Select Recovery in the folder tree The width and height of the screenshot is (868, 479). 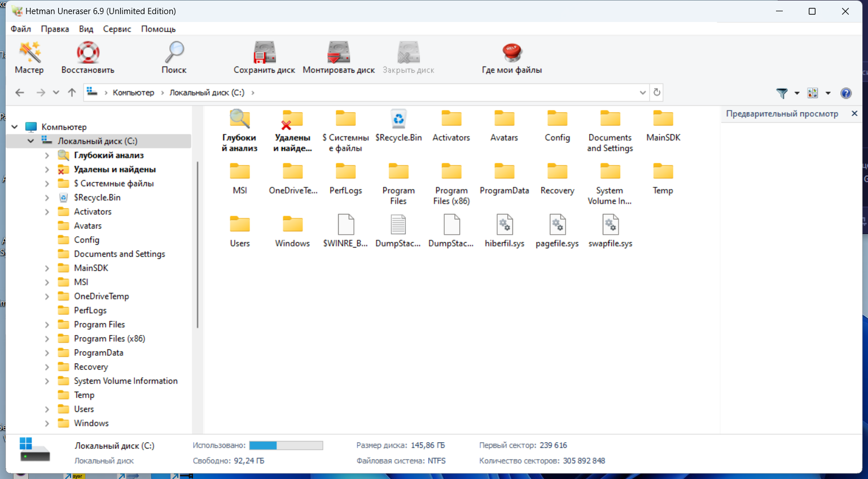pos(91,367)
